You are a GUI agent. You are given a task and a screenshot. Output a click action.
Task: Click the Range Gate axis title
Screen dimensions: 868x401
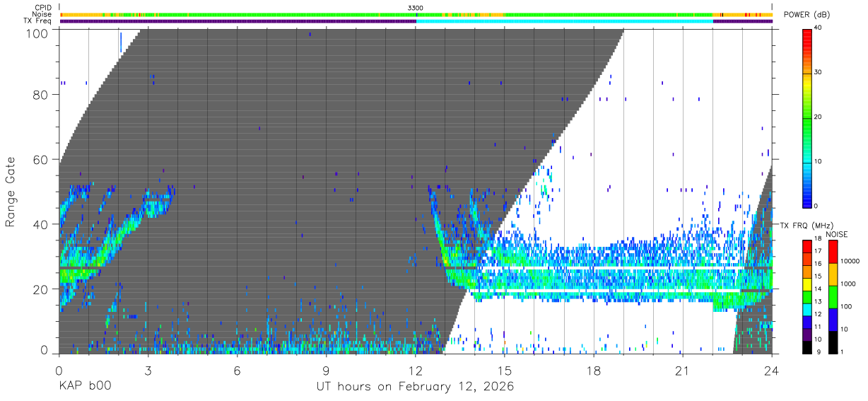click(11, 191)
